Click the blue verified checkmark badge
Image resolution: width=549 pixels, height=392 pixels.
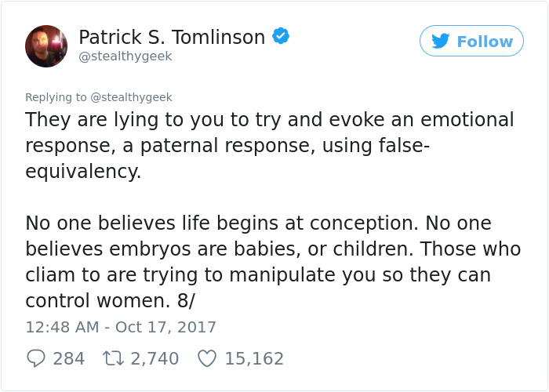coord(281,36)
